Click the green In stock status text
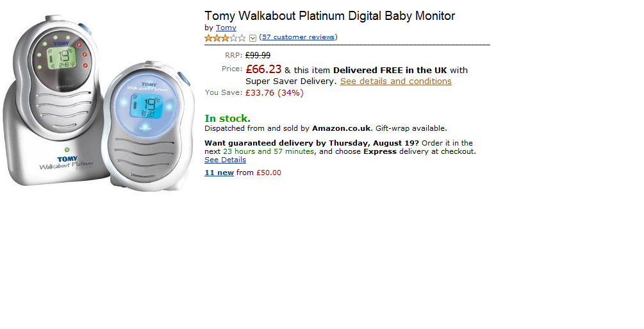The height and width of the screenshot is (329, 644). click(227, 118)
